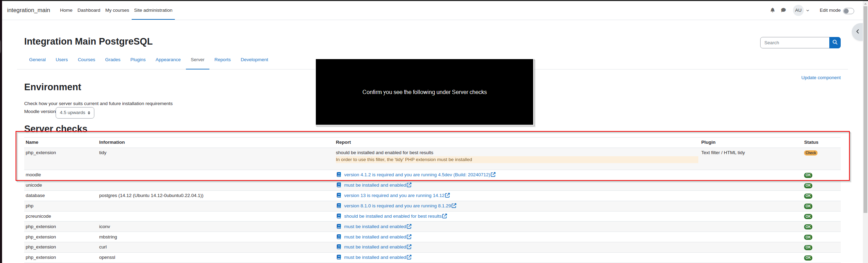The height and width of the screenshot is (263, 868).
Task: Open the php version 8.1.0 required link
Action: [x=397, y=206]
